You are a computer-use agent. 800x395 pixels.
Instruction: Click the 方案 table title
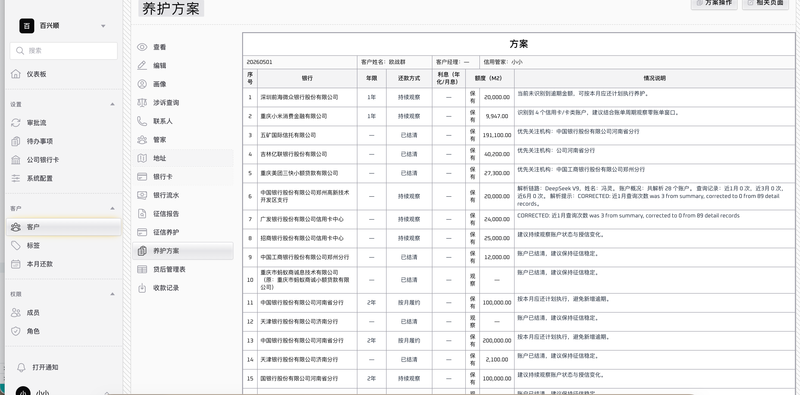point(518,44)
